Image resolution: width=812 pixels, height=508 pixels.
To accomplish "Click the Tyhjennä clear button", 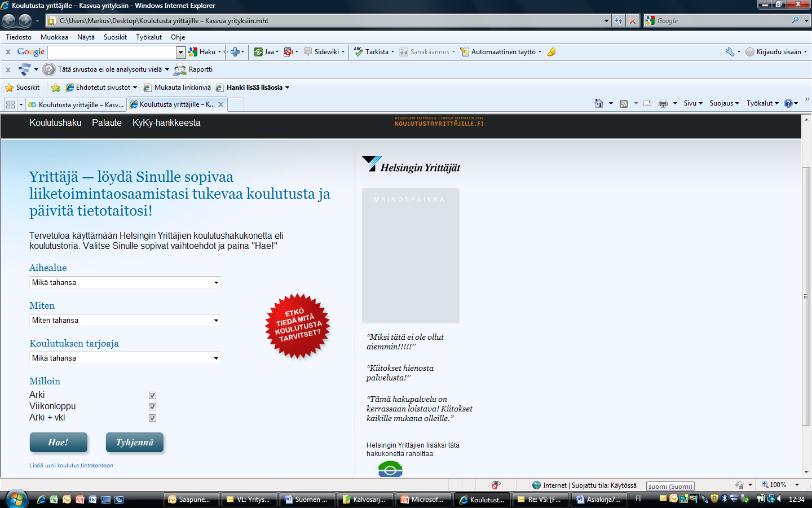I will point(135,443).
